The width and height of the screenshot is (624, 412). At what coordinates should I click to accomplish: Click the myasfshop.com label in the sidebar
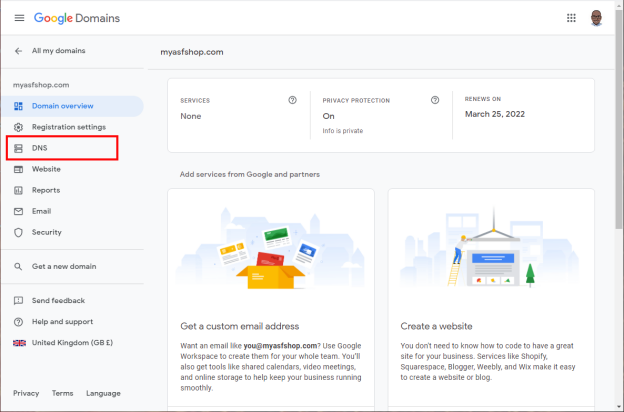41,85
